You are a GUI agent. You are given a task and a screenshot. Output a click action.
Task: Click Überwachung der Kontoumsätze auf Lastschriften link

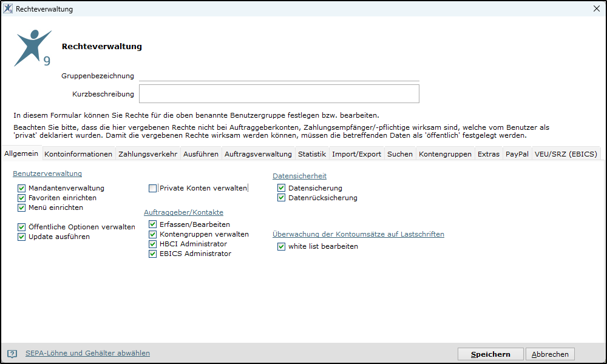pos(358,234)
